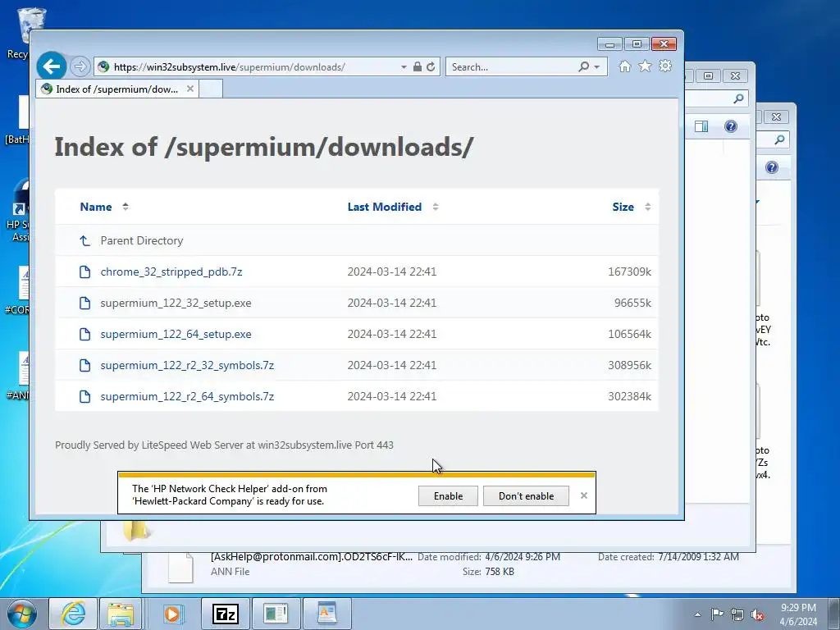Open the Tools gear icon
Screen dimensions: 840x630
tap(665, 66)
